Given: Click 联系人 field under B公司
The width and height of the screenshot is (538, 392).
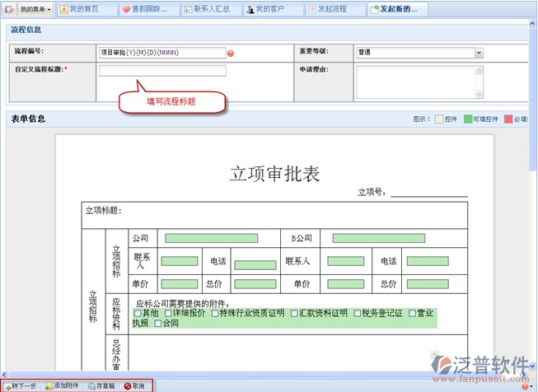Looking at the screenshot, I should pyautogui.click(x=346, y=261).
